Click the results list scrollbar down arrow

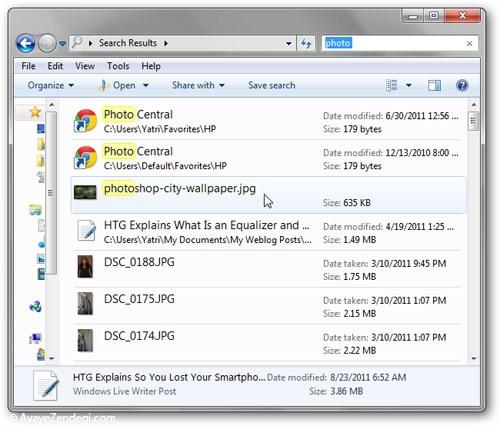tap(474, 359)
